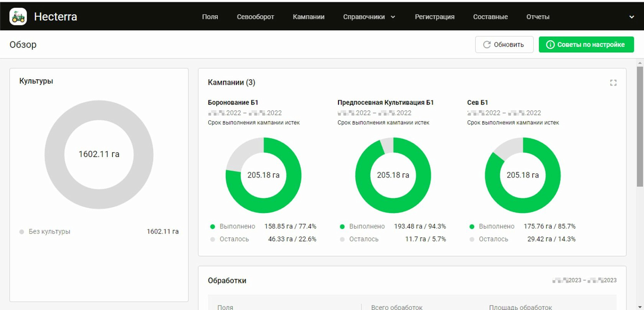This screenshot has width=644, height=310.
Task: Click the Без культуры grey legend dot
Action: [22, 232]
